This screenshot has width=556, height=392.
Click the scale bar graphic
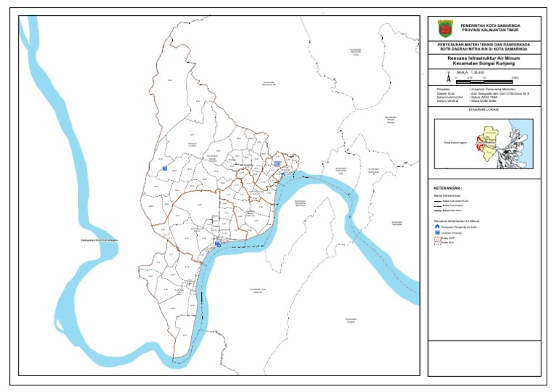tap(484, 82)
